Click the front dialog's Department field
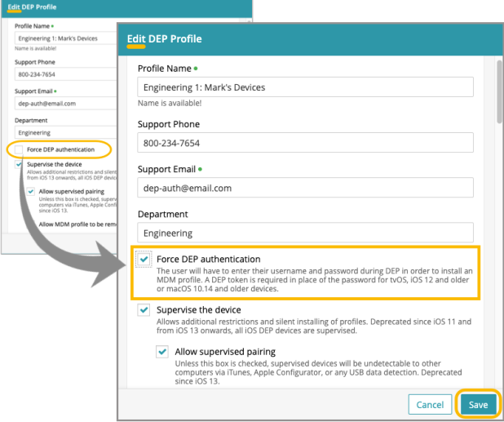The width and height of the screenshot is (504, 422). coord(305,233)
